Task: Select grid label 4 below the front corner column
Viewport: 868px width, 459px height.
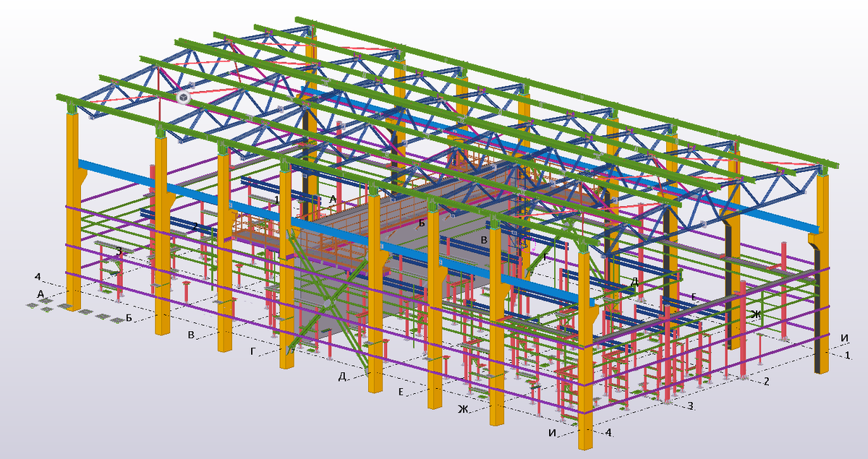Action: tap(608, 432)
